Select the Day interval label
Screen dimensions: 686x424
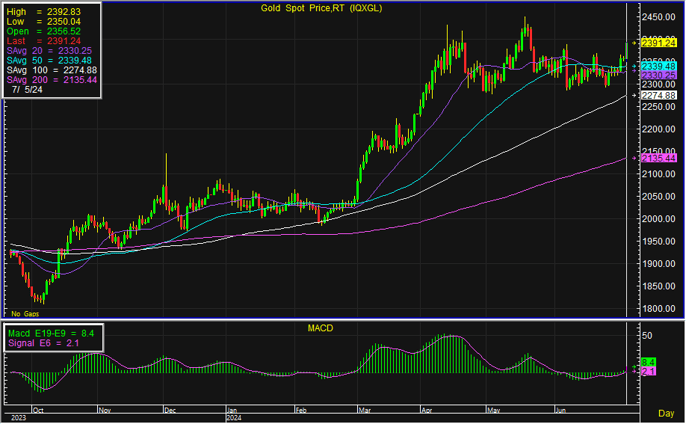coord(665,413)
